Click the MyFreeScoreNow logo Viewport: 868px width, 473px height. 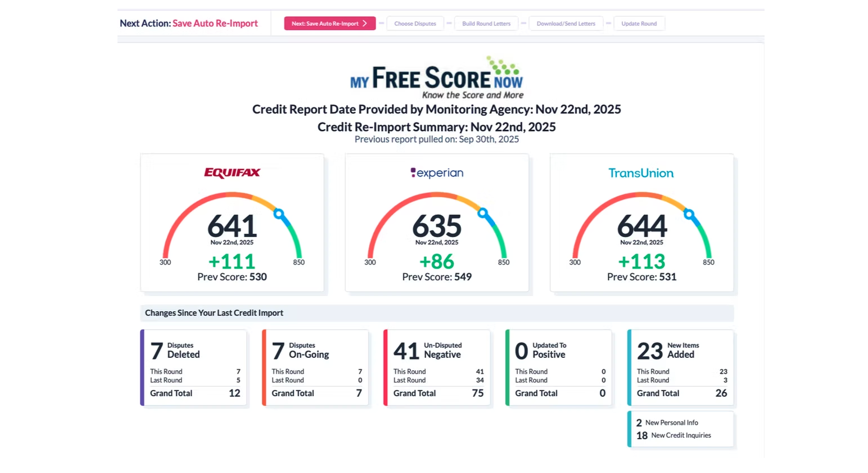coord(437,78)
